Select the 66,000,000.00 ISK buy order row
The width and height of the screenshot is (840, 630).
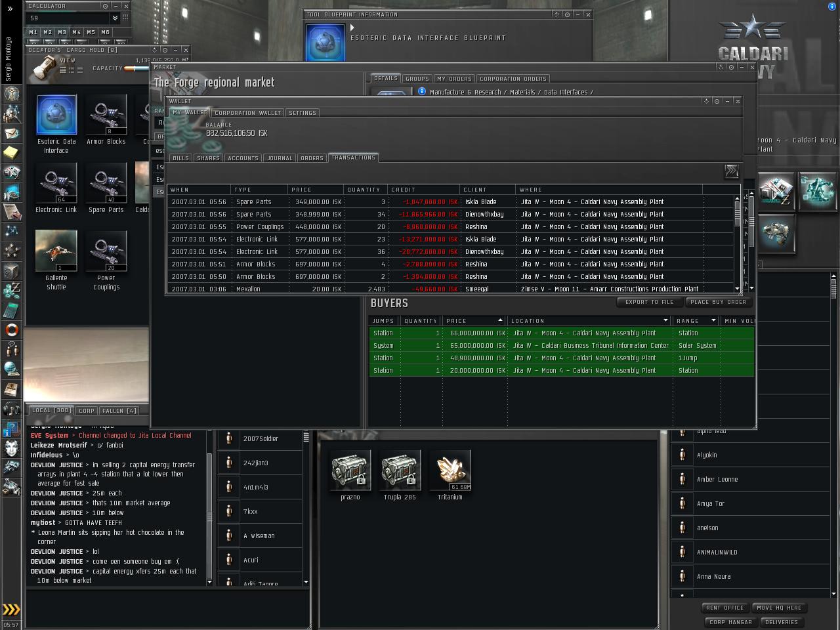click(x=562, y=333)
